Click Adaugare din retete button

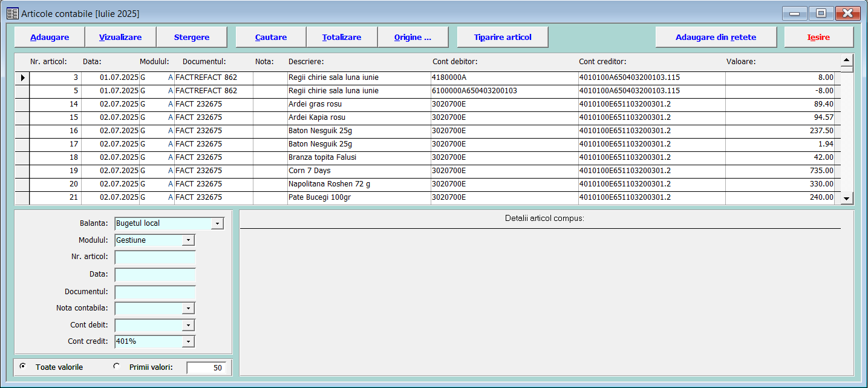tap(716, 37)
